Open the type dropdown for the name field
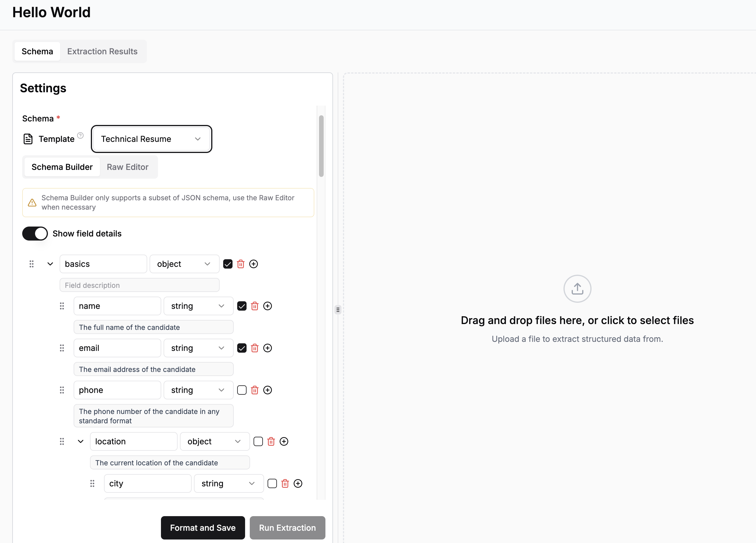The width and height of the screenshot is (756, 543). point(198,306)
